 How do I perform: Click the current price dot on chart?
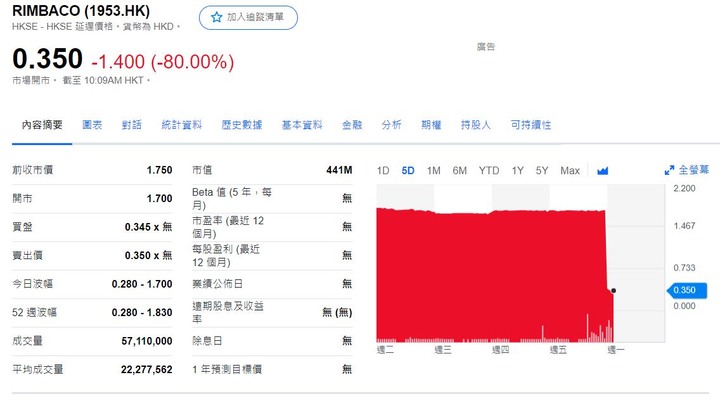point(613,291)
